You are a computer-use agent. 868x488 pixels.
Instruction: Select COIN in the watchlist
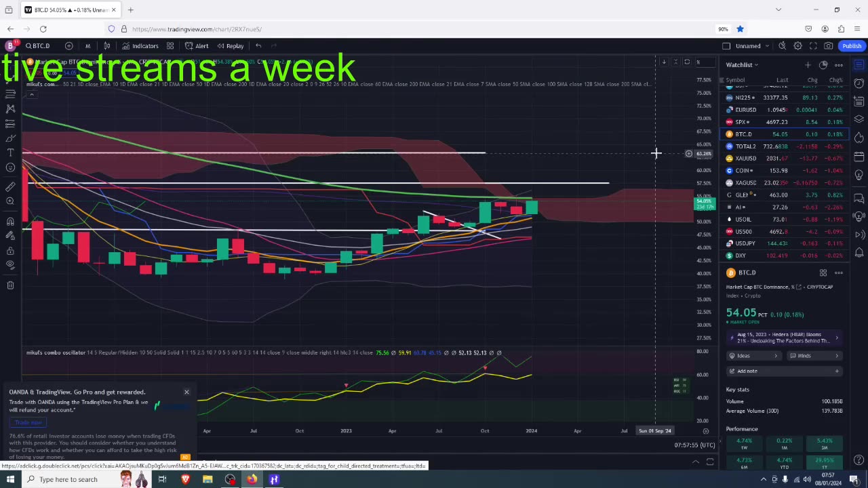point(783,171)
